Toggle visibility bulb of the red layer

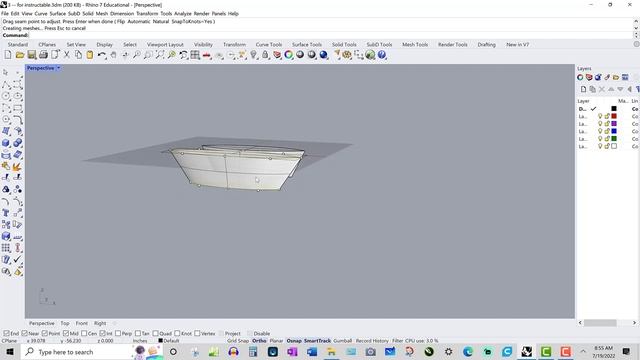(x=600, y=116)
